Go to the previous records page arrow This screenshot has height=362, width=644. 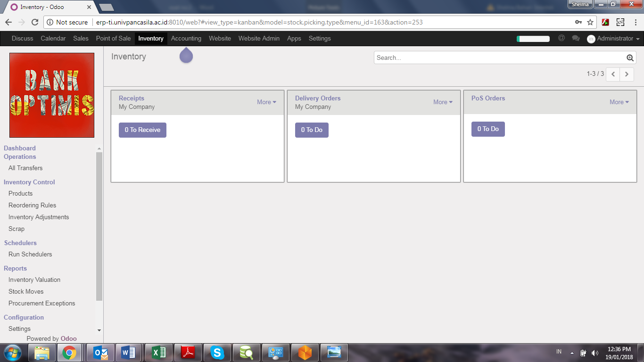click(613, 74)
